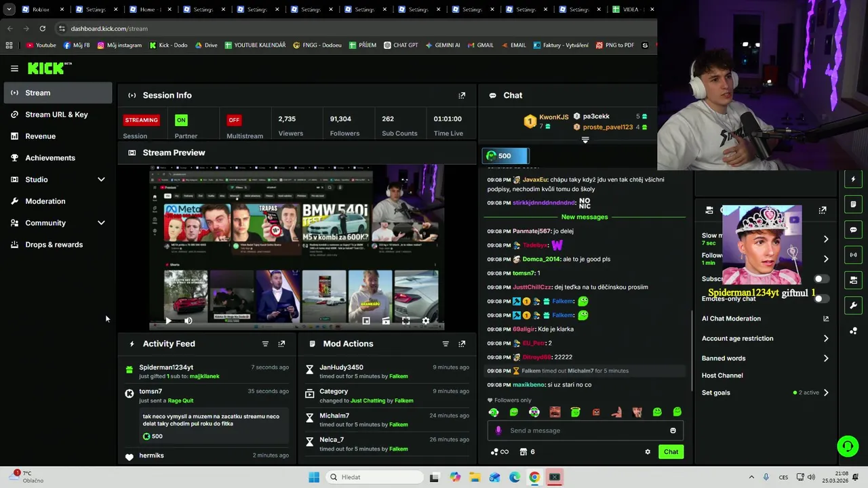Filter the Activity Feed list
Screen dimensions: 868x488
point(265,344)
